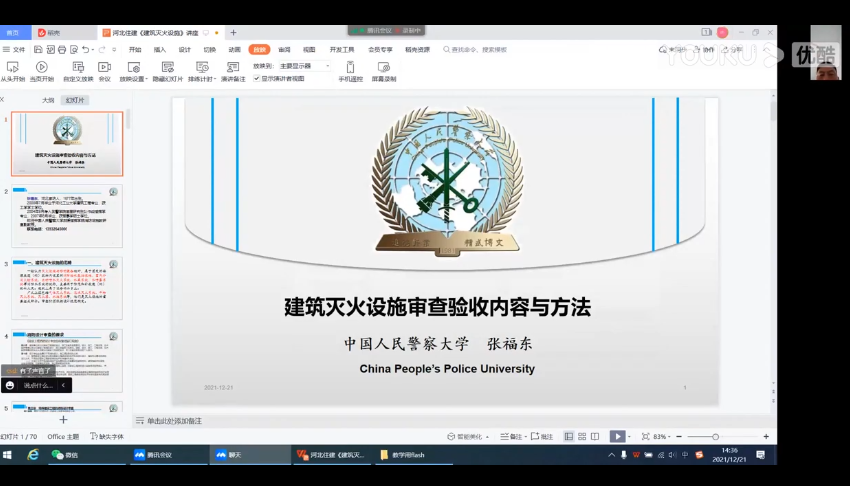Click the zoom in plus button
Screen dimensions: 850x486
pos(766,436)
